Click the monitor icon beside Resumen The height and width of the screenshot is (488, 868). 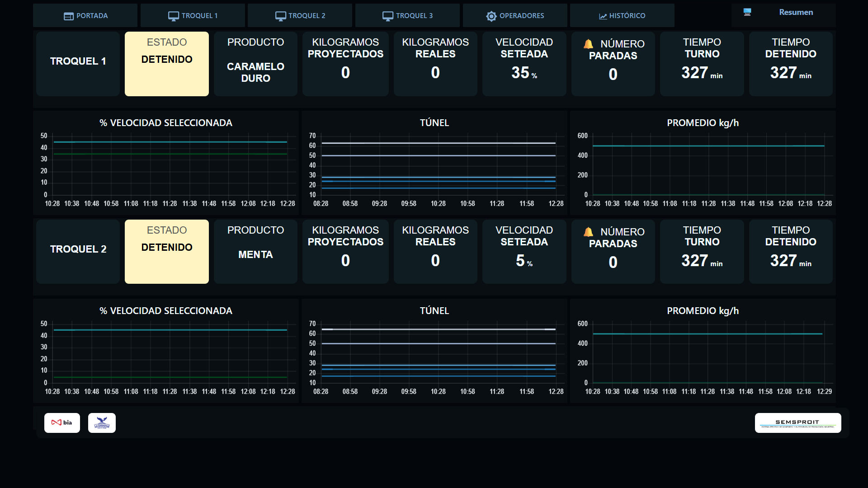[747, 12]
